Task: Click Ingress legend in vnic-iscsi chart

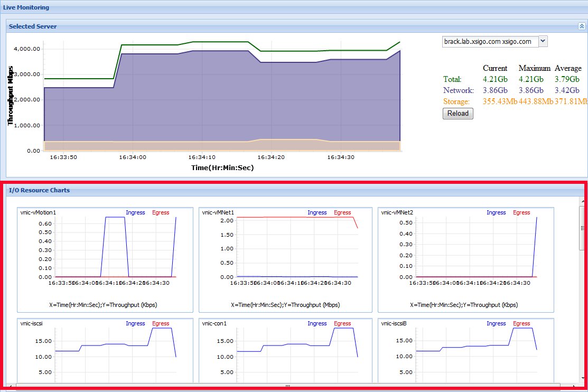Action: (135, 323)
